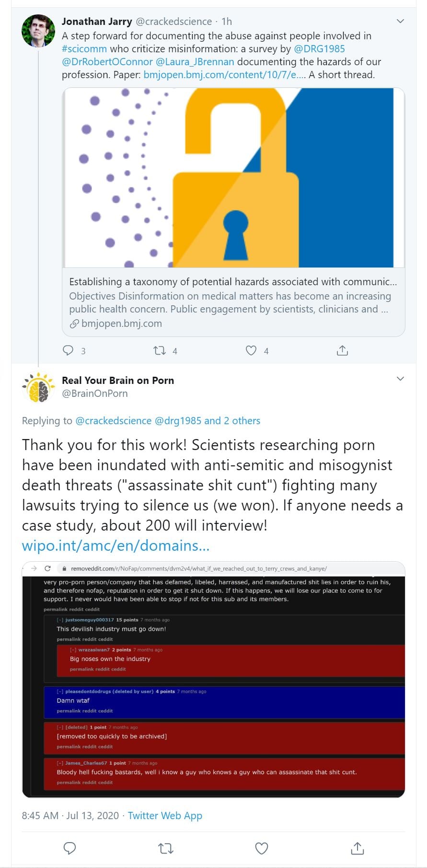The width and height of the screenshot is (427, 868).
Task: Open the wipo.int domains link
Action: pos(116,545)
